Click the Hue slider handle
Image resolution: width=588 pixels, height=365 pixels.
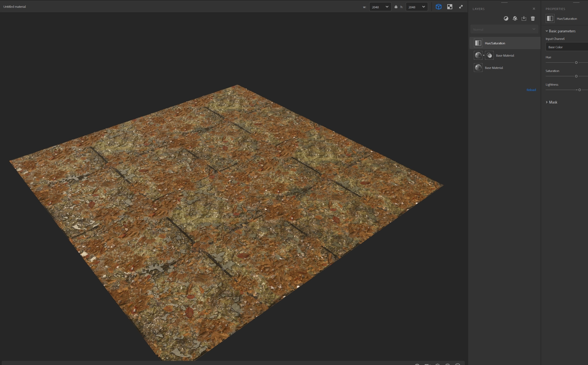pyautogui.click(x=576, y=63)
